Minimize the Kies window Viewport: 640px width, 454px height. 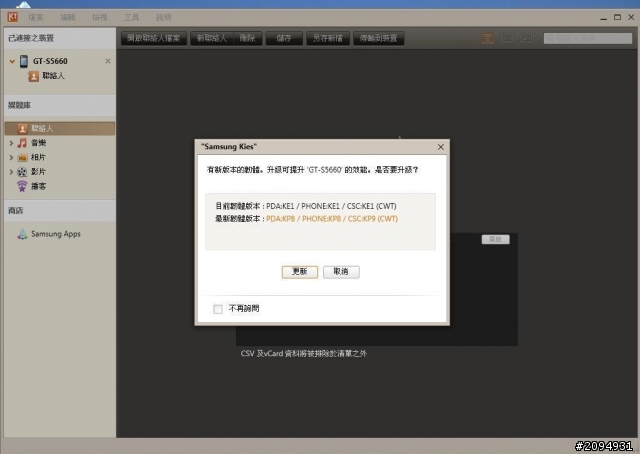tap(604, 18)
